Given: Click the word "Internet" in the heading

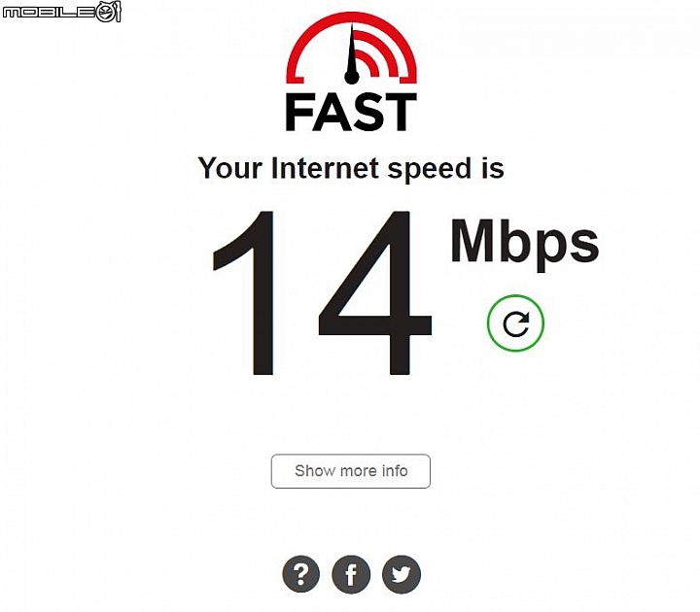Looking at the screenshot, I should point(325,168).
